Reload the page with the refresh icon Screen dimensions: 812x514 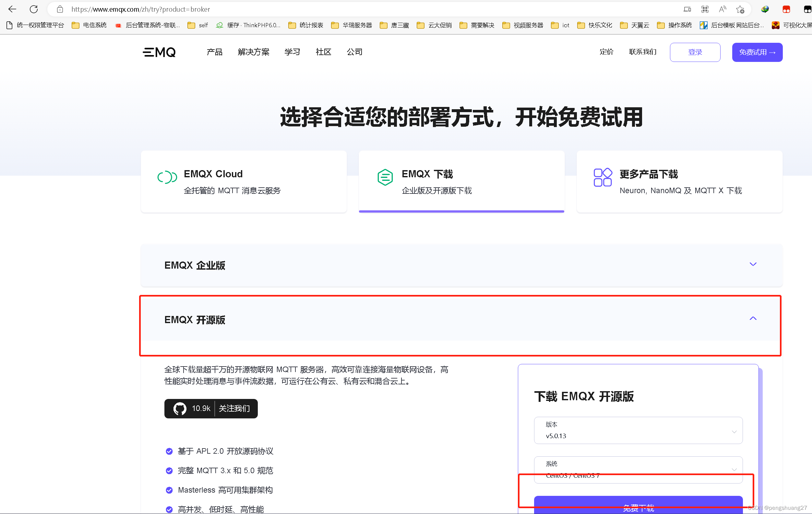tap(34, 9)
